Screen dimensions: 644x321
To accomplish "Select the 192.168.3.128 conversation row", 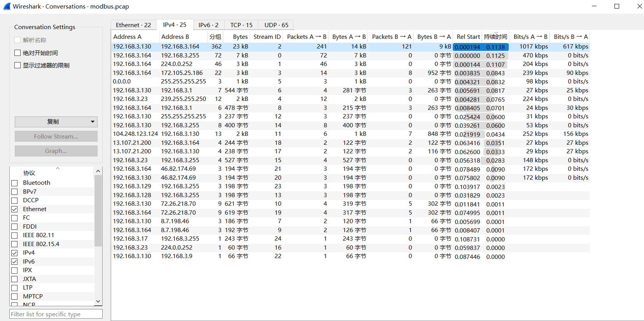I will coord(351,195).
